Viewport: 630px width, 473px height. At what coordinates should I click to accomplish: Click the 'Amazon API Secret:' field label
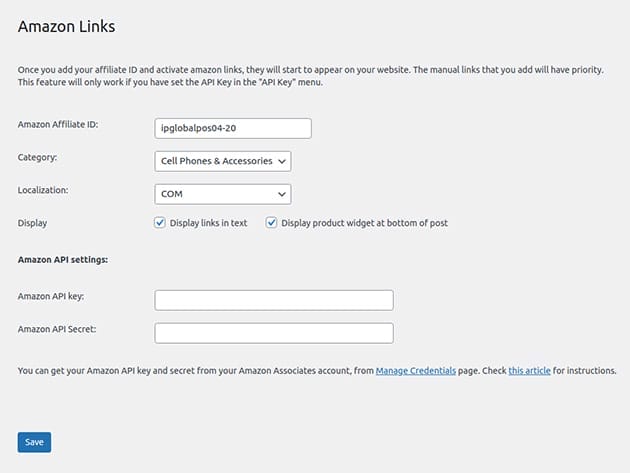click(x=57, y=329)
